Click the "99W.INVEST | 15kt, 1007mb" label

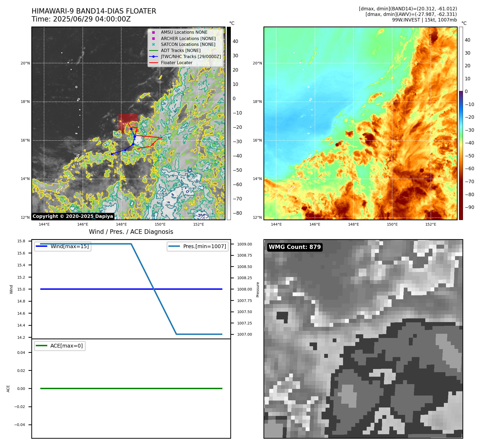coord(424,20)
